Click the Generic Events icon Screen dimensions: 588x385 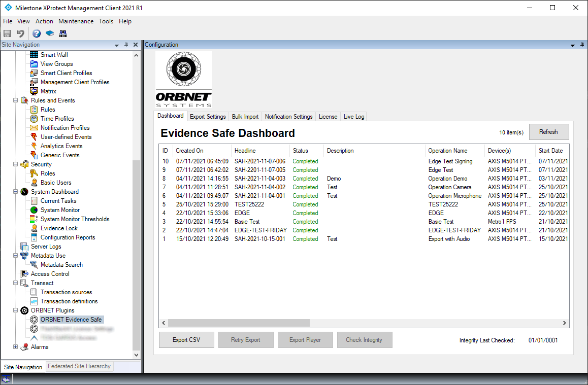tap(34, 155)
